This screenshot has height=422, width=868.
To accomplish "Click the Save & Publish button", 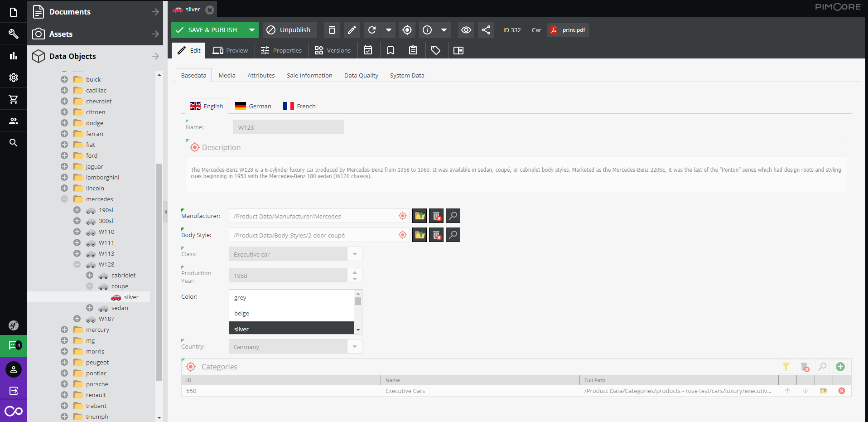I will [207, 30].
